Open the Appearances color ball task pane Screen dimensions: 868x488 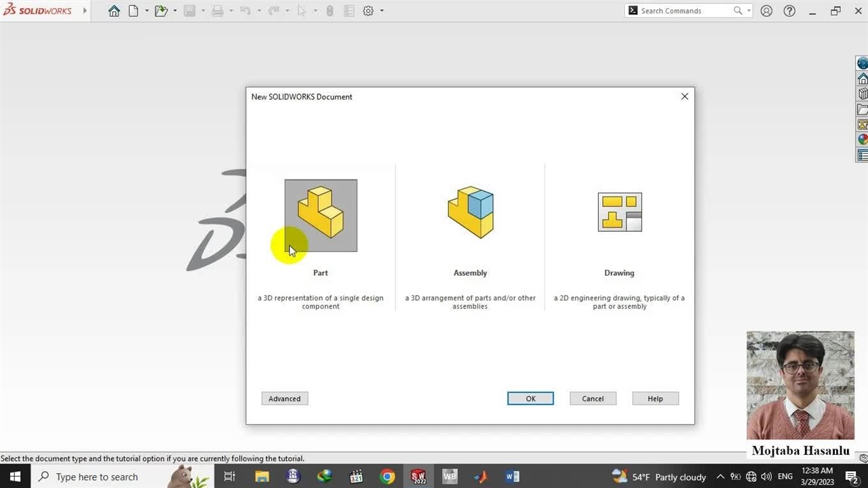click(x=863, y=140)
